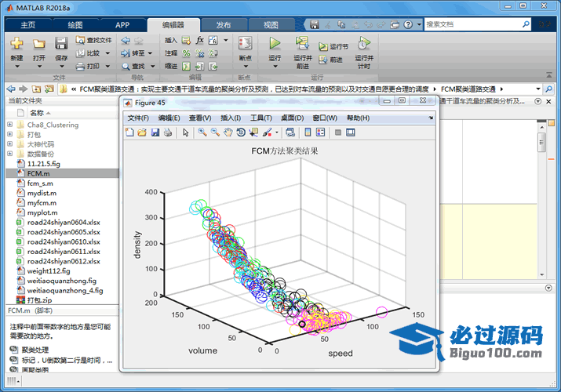Click the Run and Time (运行并计时) icon
The image size is (561, 392).
click(x=364, y=43)
